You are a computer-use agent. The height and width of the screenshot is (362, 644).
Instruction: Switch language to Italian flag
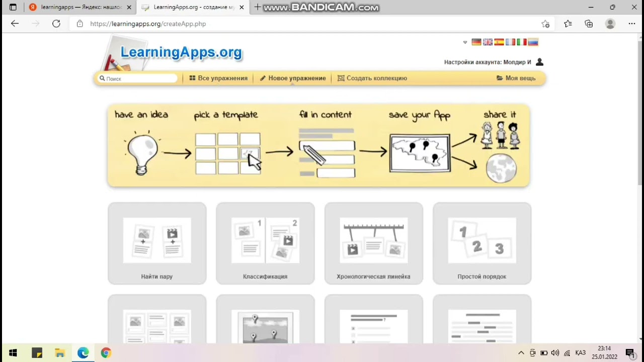pyautogui.click(x=522, y=42)
